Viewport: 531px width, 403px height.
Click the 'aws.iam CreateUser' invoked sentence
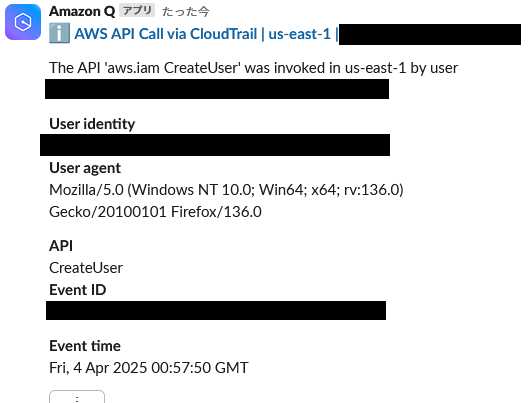(x=253, y=68)
